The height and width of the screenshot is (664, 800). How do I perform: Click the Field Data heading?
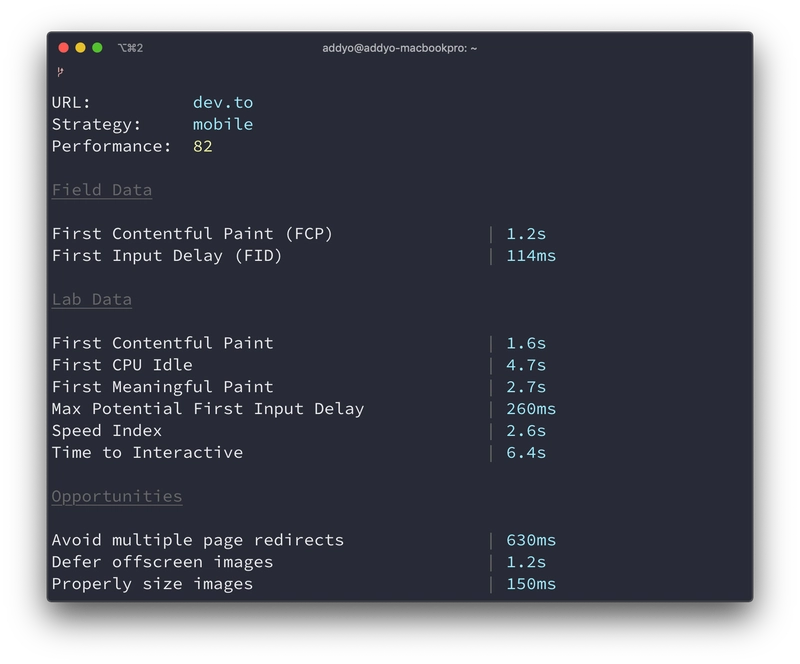click(x=101, y=189)
